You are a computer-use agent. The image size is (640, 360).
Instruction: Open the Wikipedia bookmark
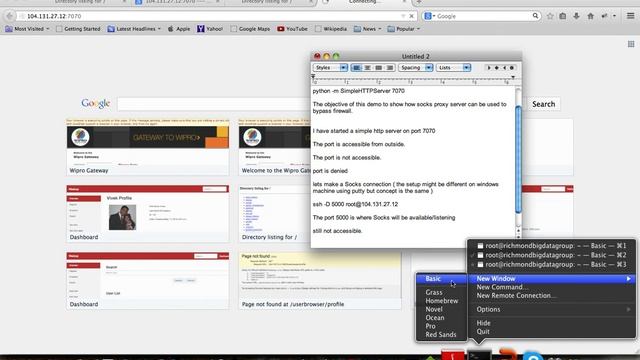(331, 29)
